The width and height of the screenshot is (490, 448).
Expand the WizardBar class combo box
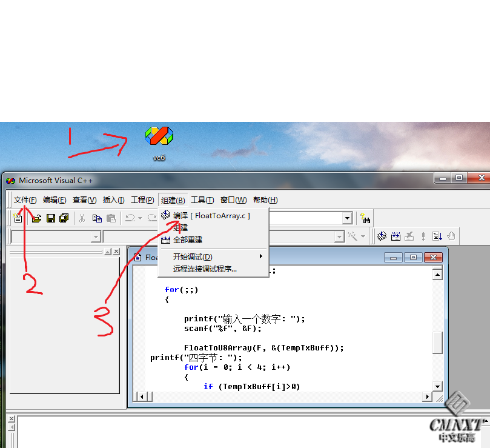pyautogui.click(x=96, y=237)
